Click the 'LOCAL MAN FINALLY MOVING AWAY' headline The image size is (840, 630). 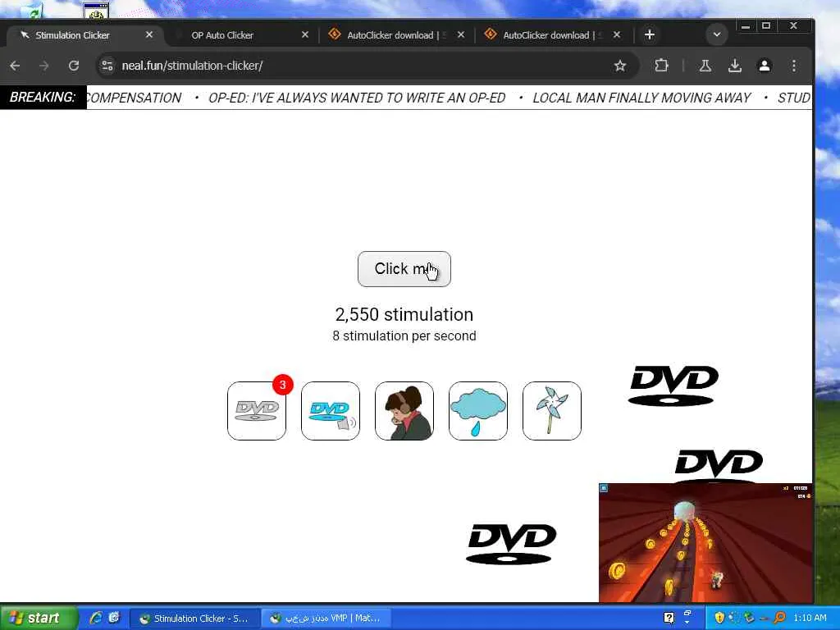tap(641, 98)
